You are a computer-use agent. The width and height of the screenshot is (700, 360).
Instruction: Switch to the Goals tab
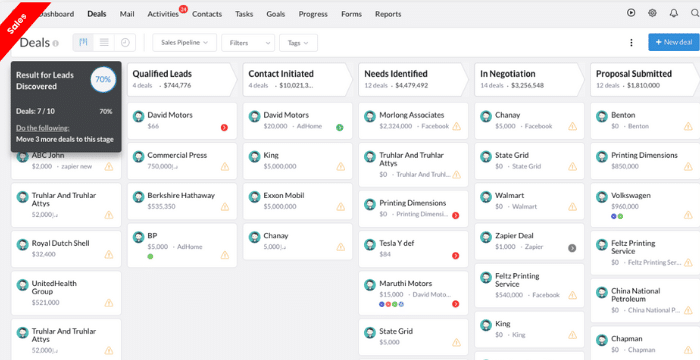275,14
